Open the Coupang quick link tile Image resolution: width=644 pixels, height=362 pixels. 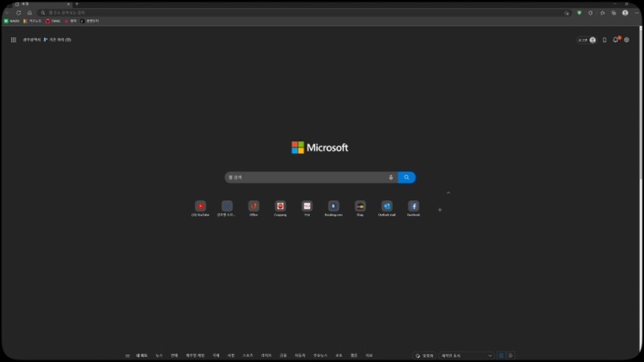[x=280, y=208]
